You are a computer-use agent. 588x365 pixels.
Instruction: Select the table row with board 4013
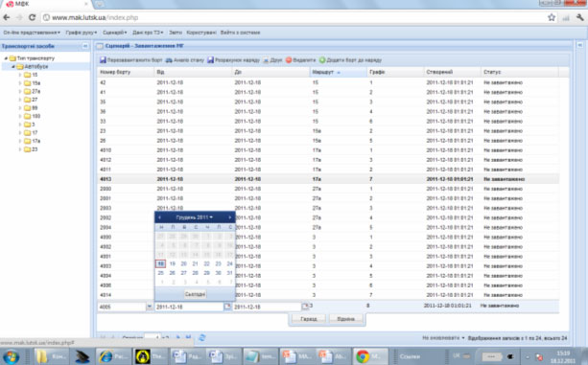click(x=328, y=179)
